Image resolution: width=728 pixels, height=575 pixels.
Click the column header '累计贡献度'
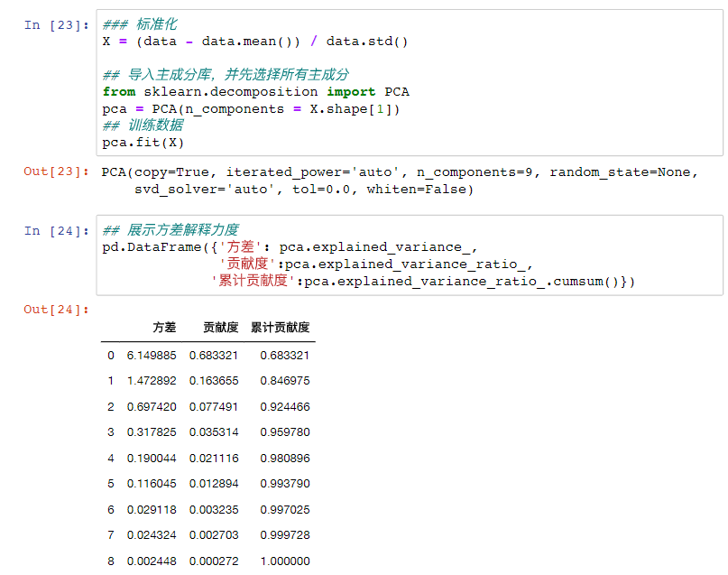pos(280,328)
